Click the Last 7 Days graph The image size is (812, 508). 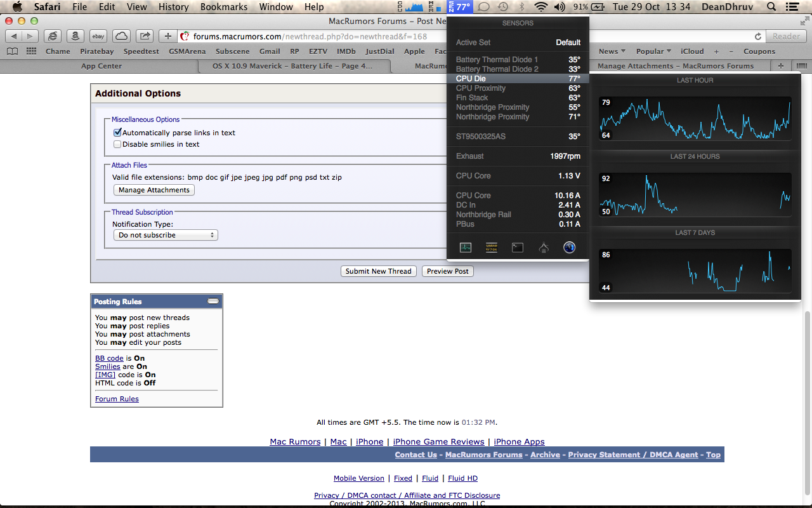[x=695, y=271]
